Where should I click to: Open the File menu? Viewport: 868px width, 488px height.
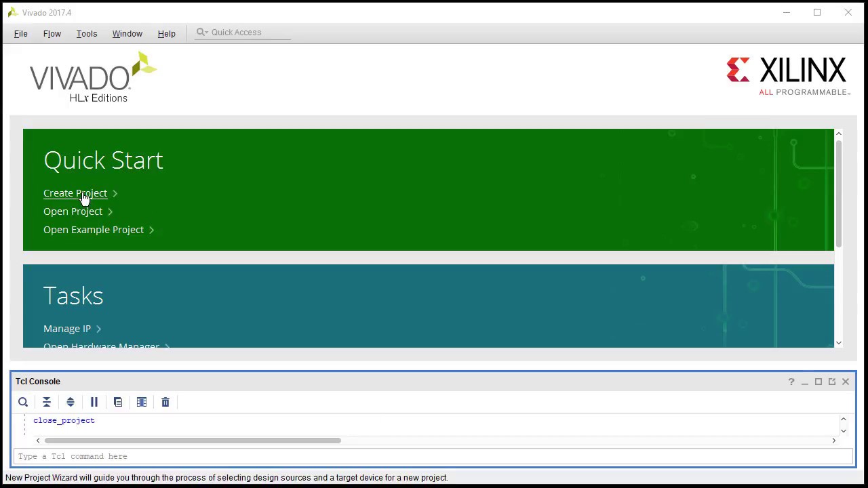(x=20, y=33)
